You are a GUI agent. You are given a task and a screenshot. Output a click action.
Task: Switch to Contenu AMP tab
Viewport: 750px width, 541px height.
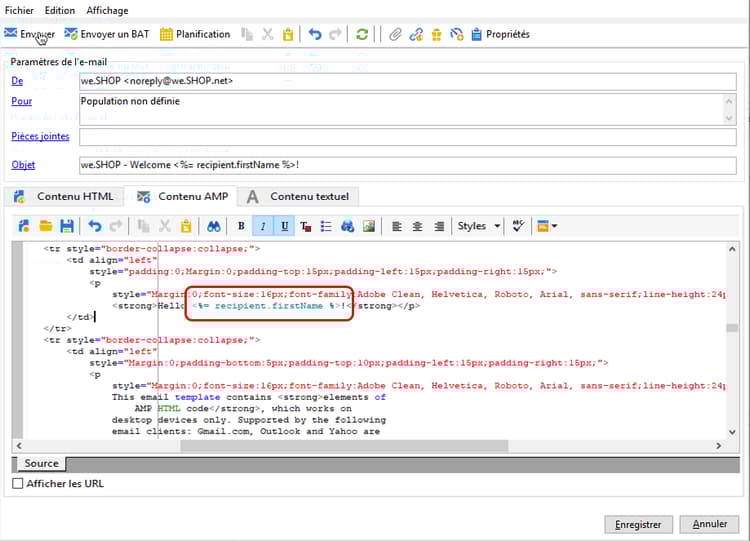pyautogui.click(x=182, y=197)
